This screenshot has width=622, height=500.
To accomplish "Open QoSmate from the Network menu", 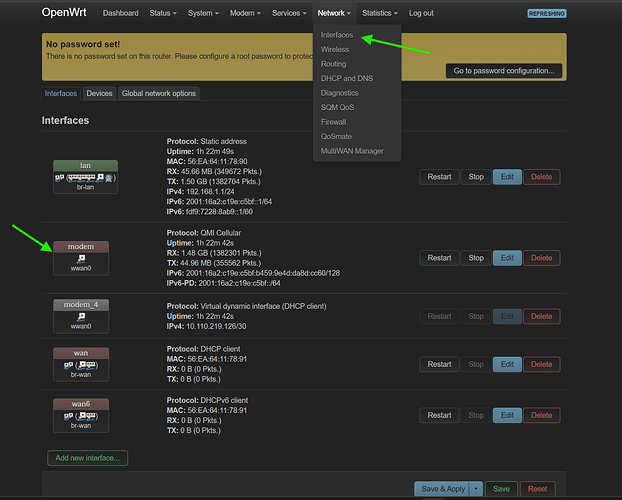I will point(336,136).
